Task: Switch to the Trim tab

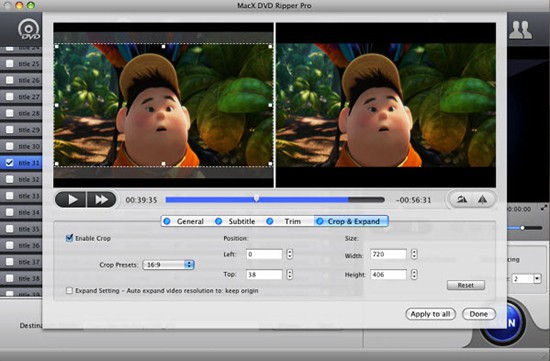Action: point(284,221)
